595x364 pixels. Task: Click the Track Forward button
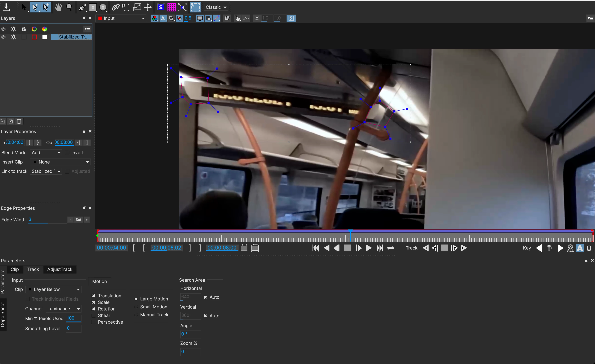coord(464,248)
